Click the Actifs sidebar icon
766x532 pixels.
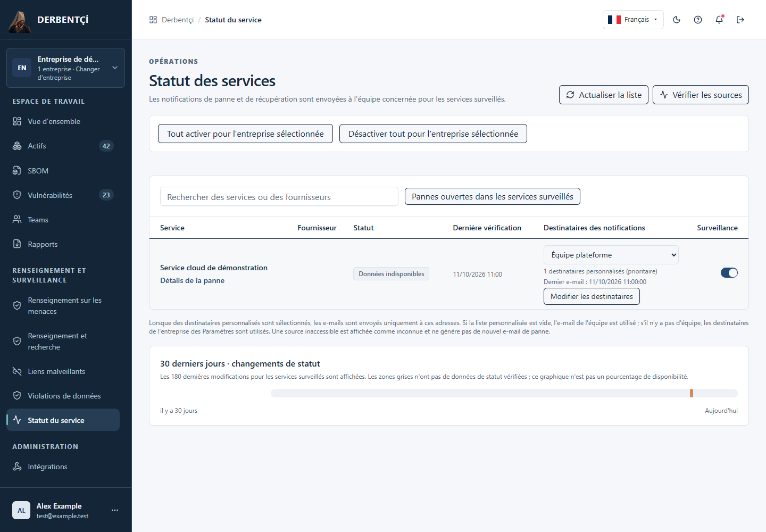[17, 146]
